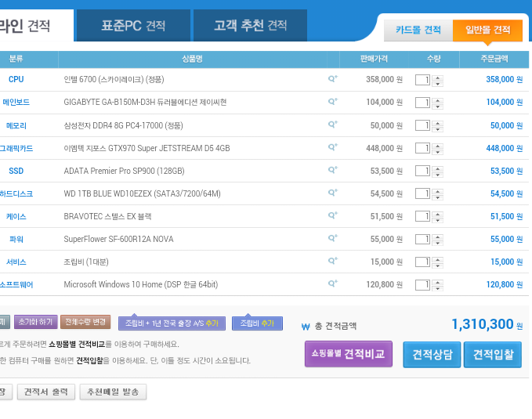Increase quantity of the CPU item
Screen dimensions: 532x419
[437, 77]
